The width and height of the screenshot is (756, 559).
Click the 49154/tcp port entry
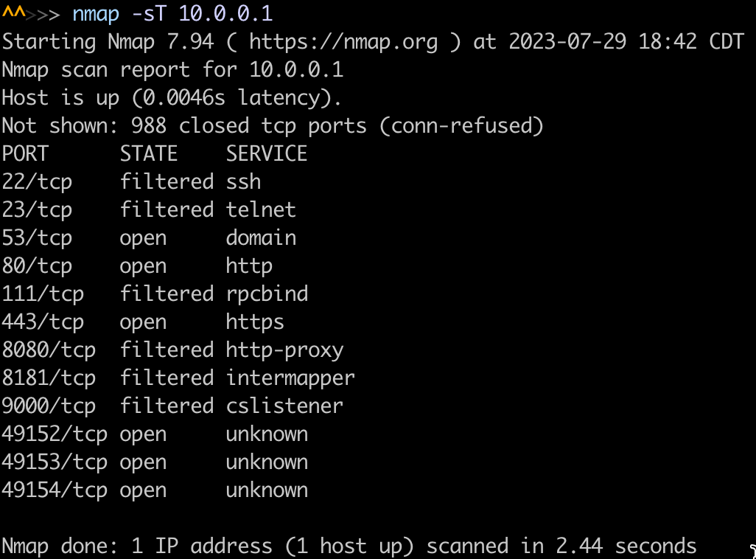pyautogui.click(x=55, y=490)
